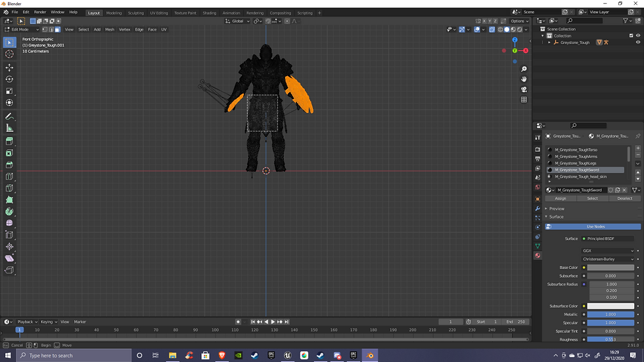This screenshot has height=362, width=644.
Task: Select the Extrude Region tool
Action: 9,142
